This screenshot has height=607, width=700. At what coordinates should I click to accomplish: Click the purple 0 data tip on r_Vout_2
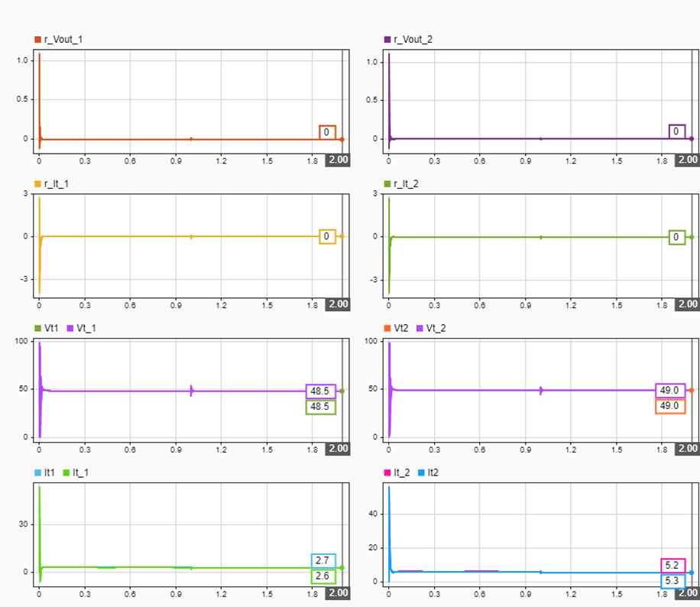pos(677,131)
